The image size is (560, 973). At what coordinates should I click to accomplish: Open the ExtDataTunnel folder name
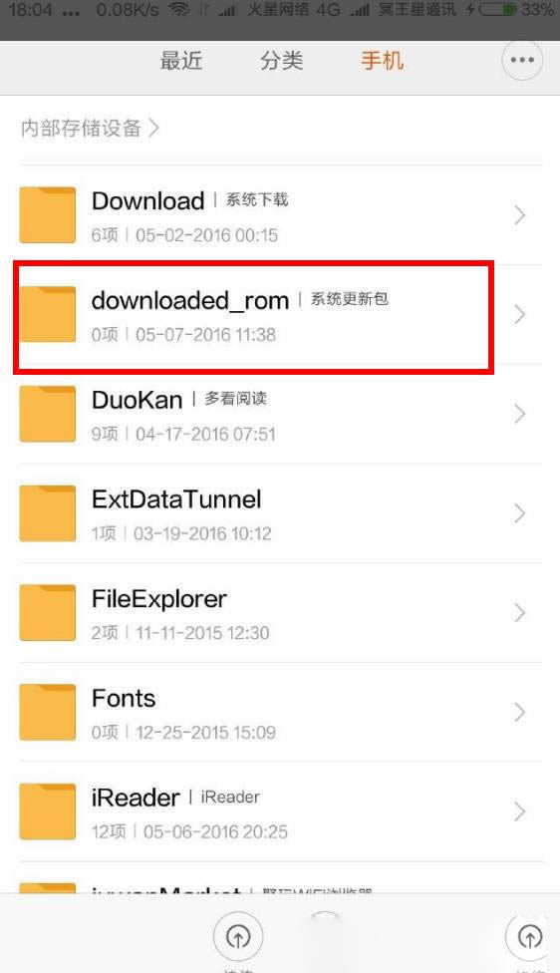[x=176, y=498]
